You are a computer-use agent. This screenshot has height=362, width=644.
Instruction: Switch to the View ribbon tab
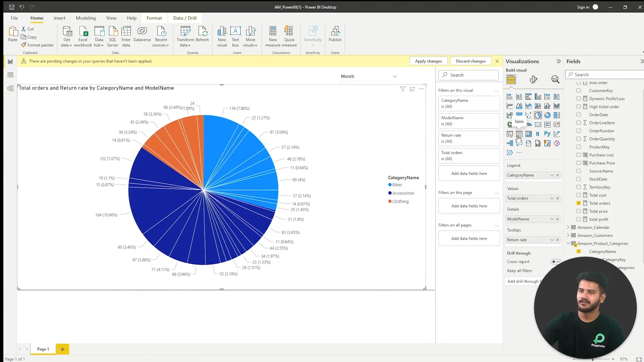(111, 18)
